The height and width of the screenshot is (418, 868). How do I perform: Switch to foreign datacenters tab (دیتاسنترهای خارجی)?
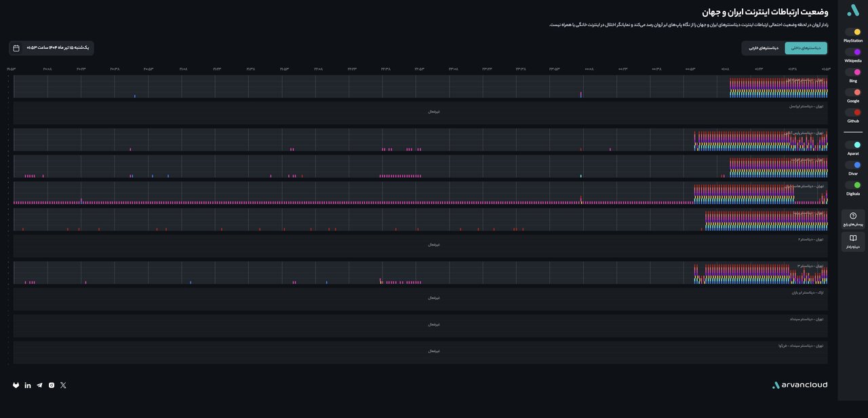764,48
